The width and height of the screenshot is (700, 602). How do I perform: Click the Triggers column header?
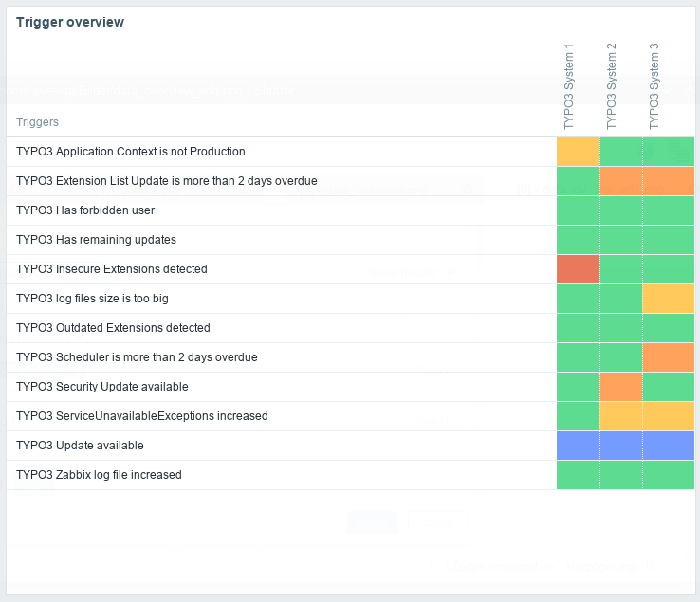point(37,122)
